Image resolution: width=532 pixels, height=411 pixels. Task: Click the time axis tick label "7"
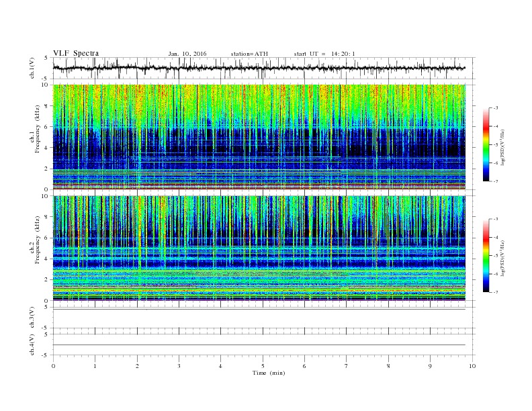click(347, 366)
